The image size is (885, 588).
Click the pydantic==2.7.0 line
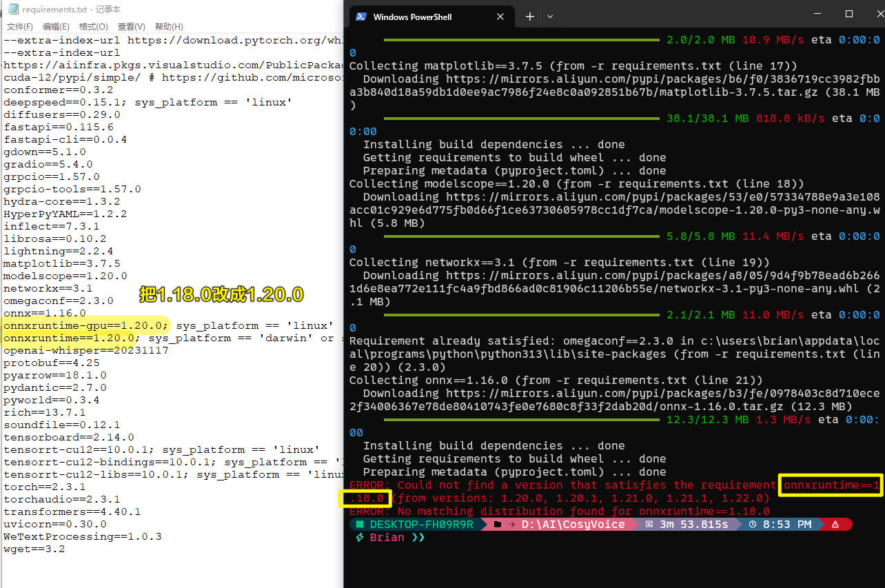55,387
